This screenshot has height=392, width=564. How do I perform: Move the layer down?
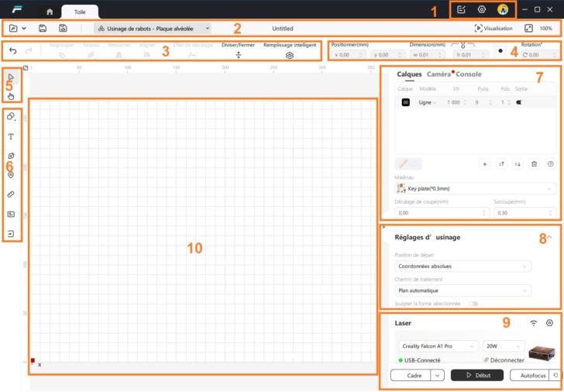click(x=518, y=164)
